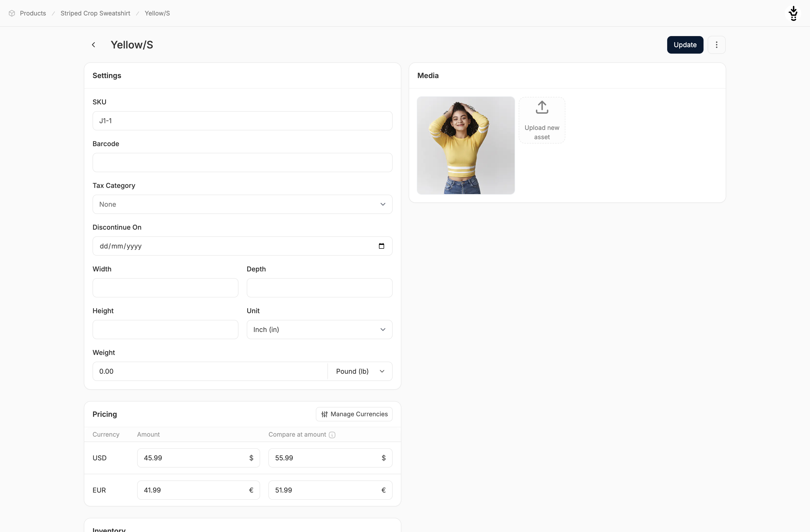Focus the SKU field containing J1-1

tap(242, 121)
